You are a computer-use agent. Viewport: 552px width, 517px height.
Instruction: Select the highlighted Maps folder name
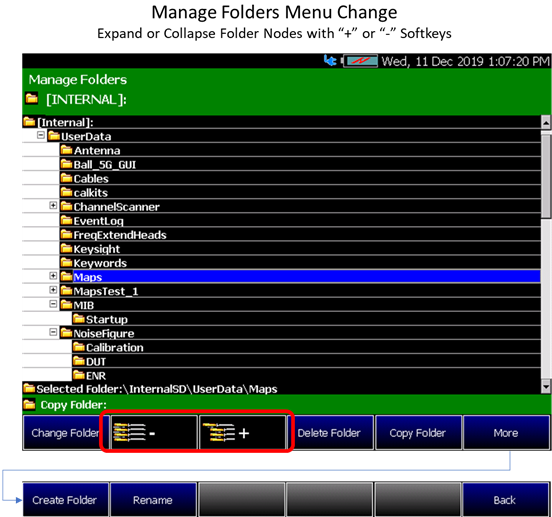pyautogui.click(x=88, y=277)
